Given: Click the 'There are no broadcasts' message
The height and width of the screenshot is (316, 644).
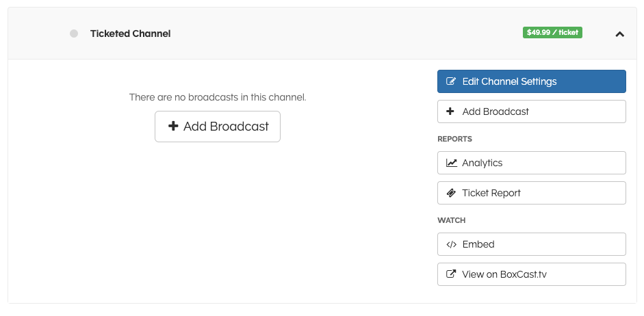Looking at the screenshot, I should (x=218, y=97).
